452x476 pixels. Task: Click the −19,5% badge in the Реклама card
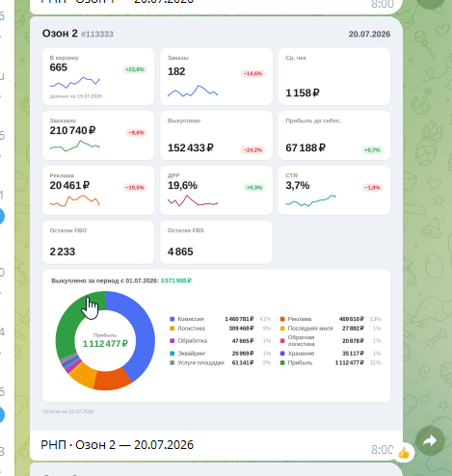point(135,188)
